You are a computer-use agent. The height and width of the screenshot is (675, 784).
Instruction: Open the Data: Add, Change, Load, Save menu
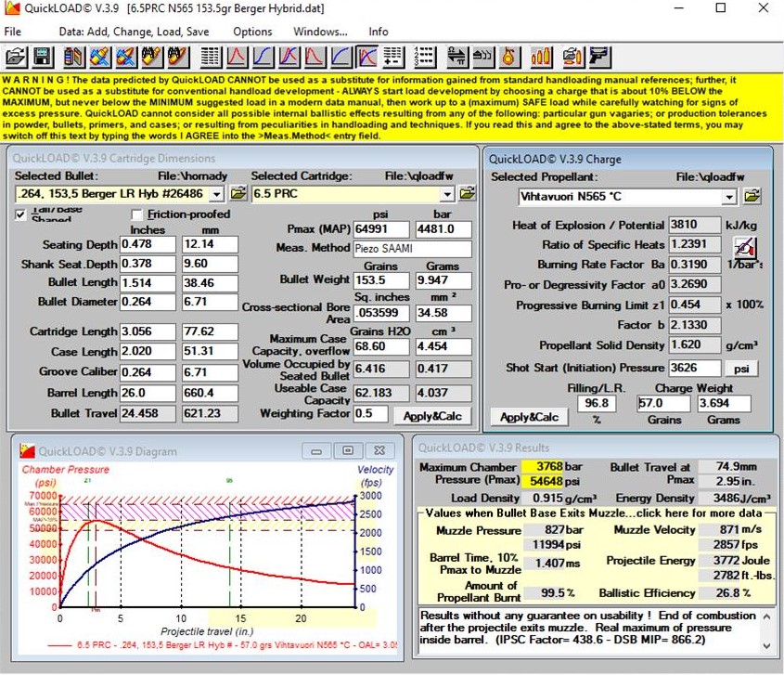[134, 32]
